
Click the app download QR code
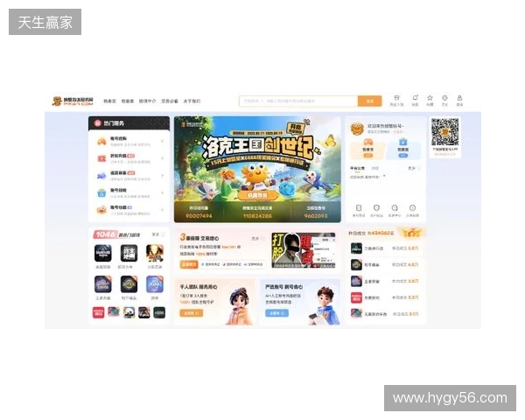tap(445, 131)
